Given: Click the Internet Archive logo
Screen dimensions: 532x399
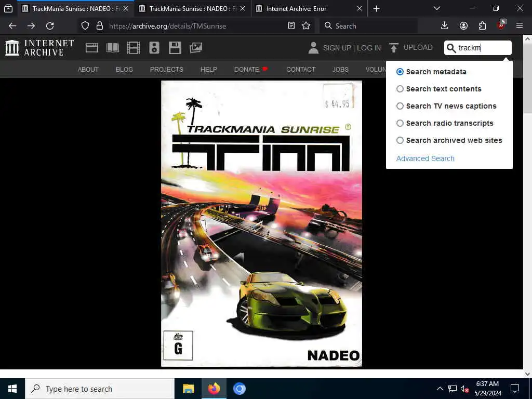Looking at the screenshot, I should click(x=39, y=47).
